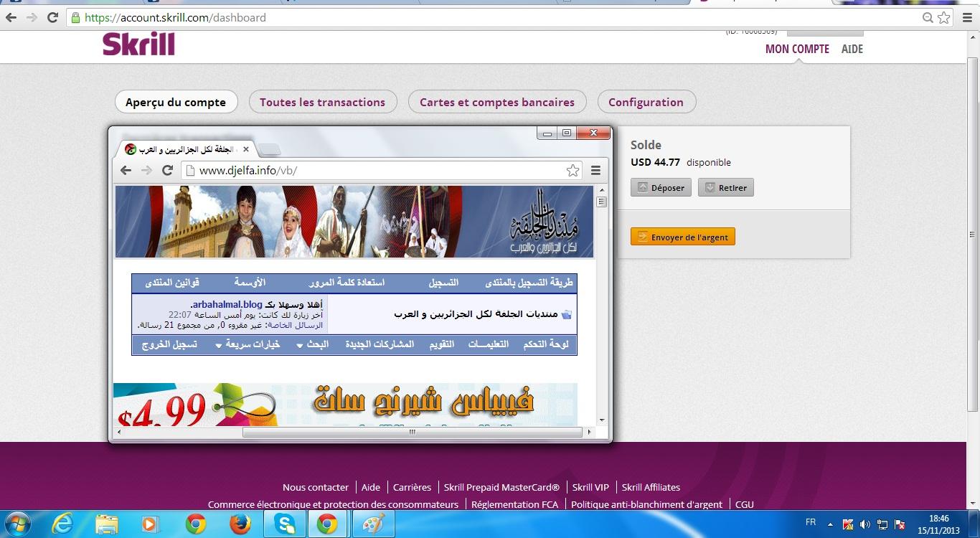Click the volume icon in the system tray
The height and width of the screenshot is (538, 980).
point(864,524)
